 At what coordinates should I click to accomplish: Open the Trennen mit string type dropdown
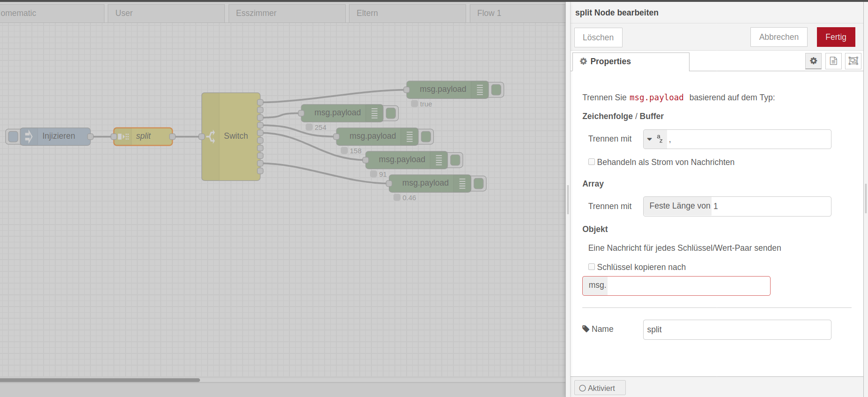[x=655, y=139]
